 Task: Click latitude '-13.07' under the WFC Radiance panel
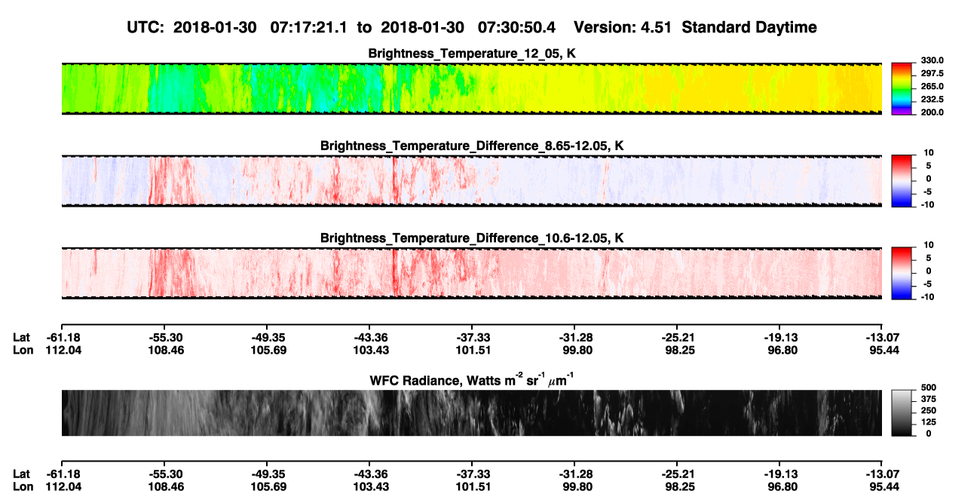click(882, 474)
